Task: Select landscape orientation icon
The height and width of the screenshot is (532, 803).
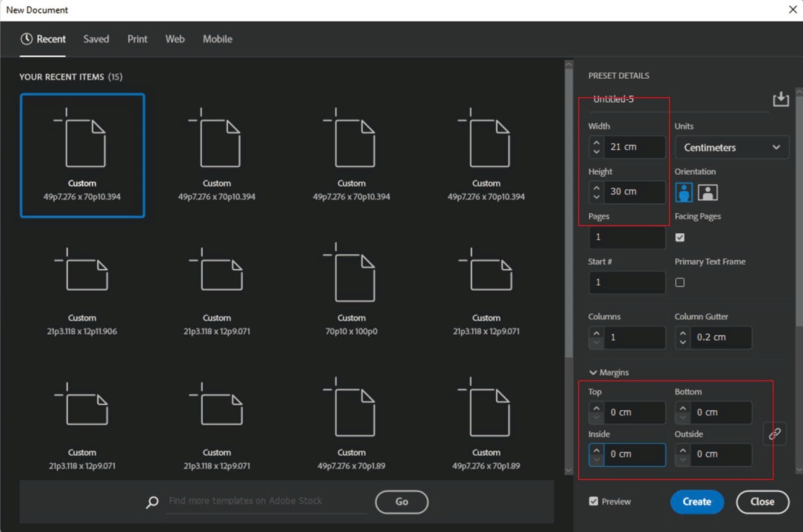Action: pos(707,192)
